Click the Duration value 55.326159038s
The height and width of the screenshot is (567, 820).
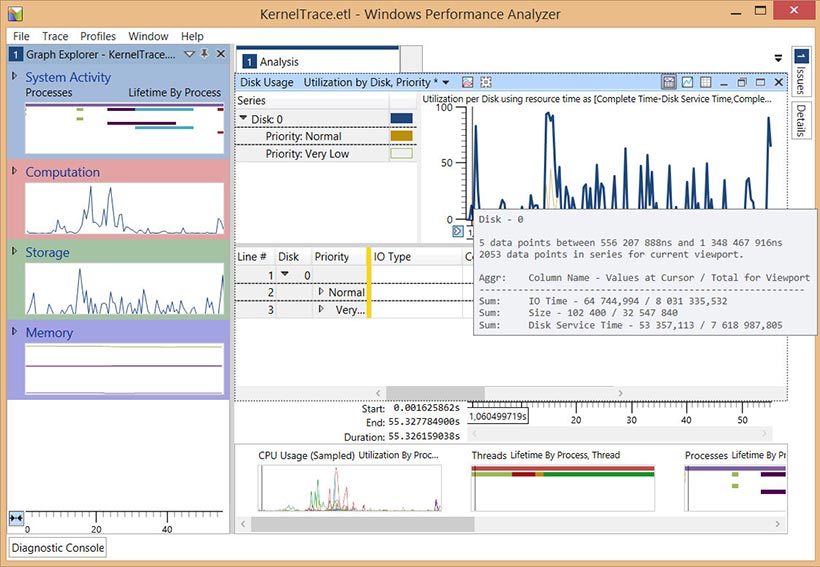tap(424, 436)
